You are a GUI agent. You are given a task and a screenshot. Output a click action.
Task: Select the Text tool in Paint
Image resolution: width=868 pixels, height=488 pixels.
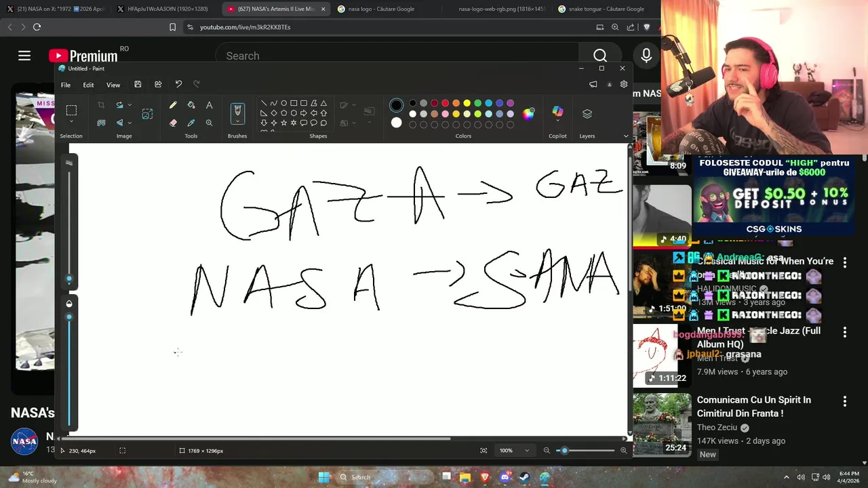[209, 105]
